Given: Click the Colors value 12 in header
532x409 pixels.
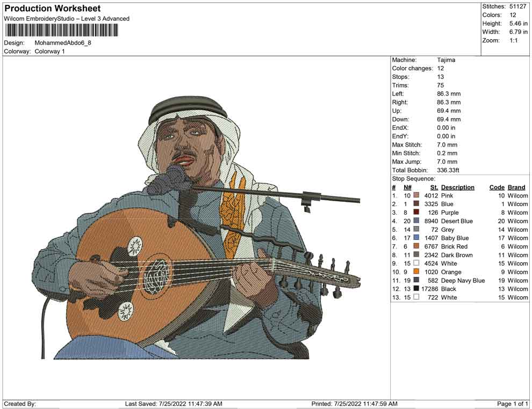Looking at the screenshot, I should tap(513, 15).
